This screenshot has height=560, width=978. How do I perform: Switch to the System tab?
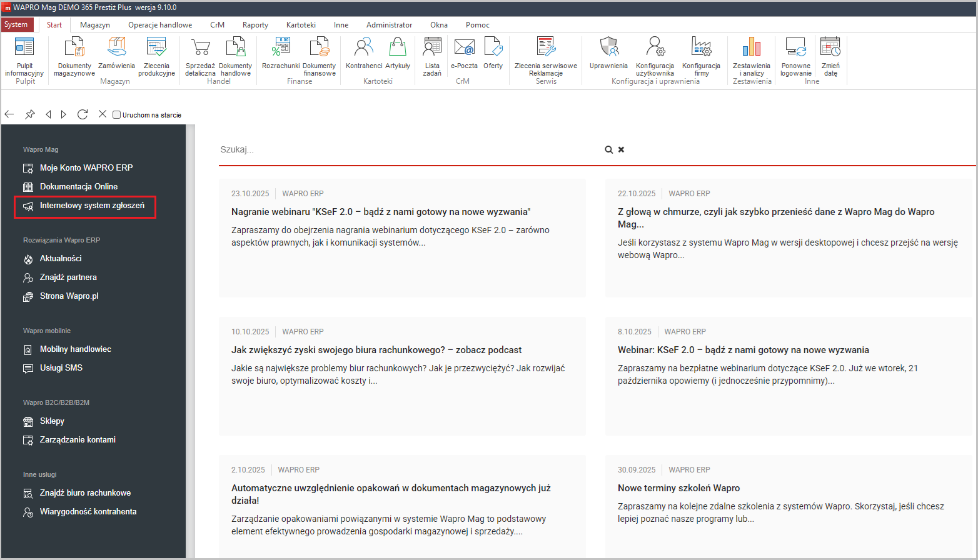(x=17, y=24)
